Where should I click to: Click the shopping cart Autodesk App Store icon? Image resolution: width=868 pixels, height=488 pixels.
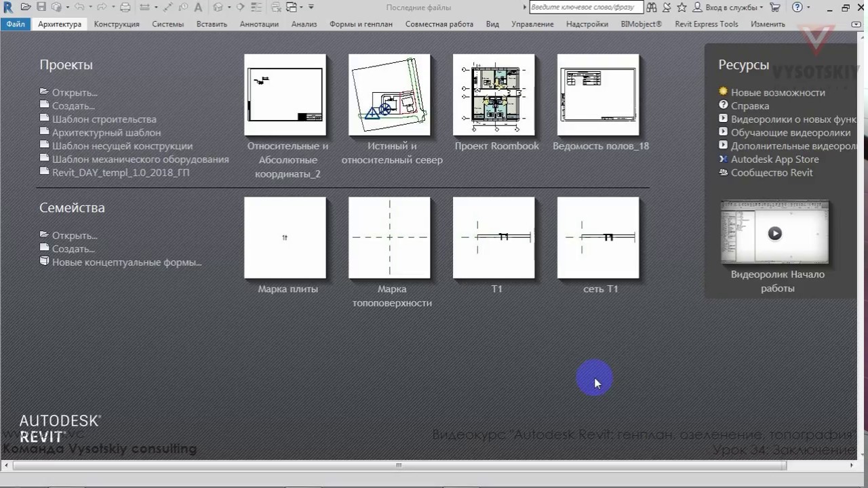pos(775,7)
